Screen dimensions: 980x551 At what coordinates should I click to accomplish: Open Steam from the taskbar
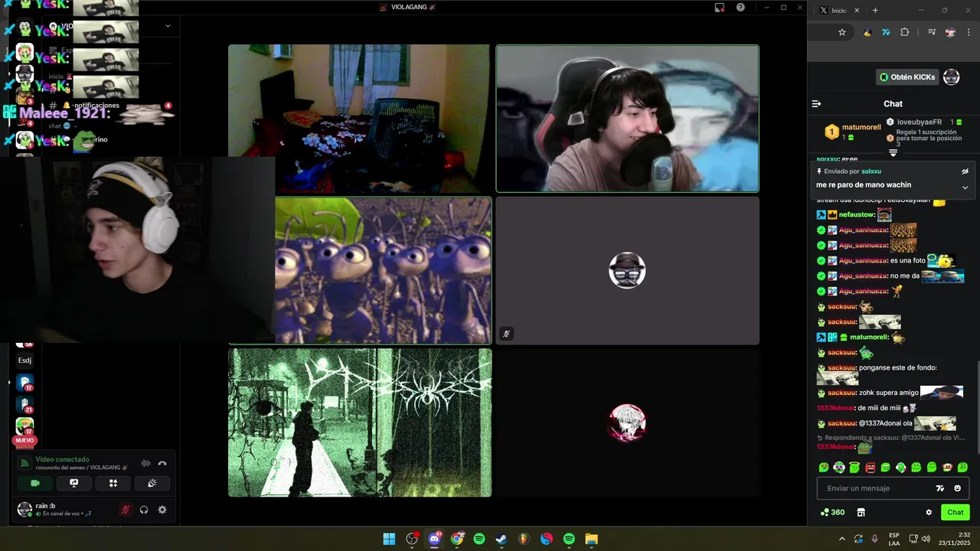click(x=501, y=539)
